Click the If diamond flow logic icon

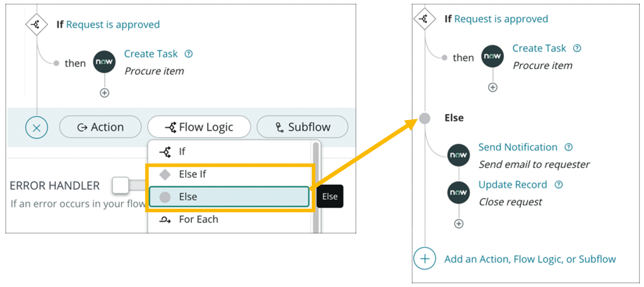click(37, 24)
